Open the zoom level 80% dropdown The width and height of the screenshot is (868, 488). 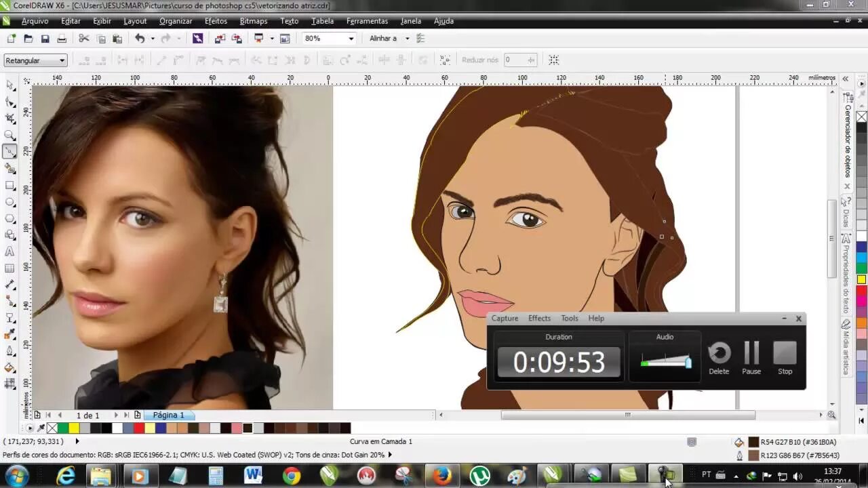click(351, 39)
